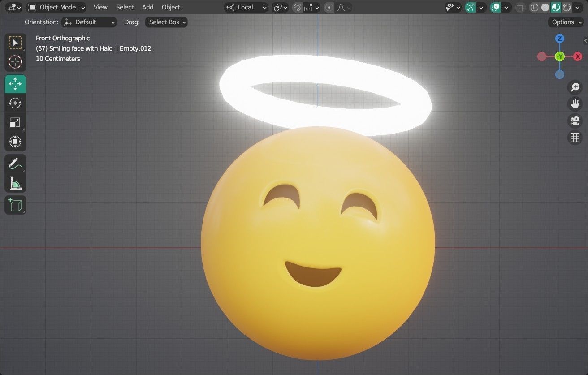Image resolution: width=588 pixels, height=375 pixels.
Task: Click the blue Z axis gizmo ball
Action: pyautogui.click(x=560, y=39)
